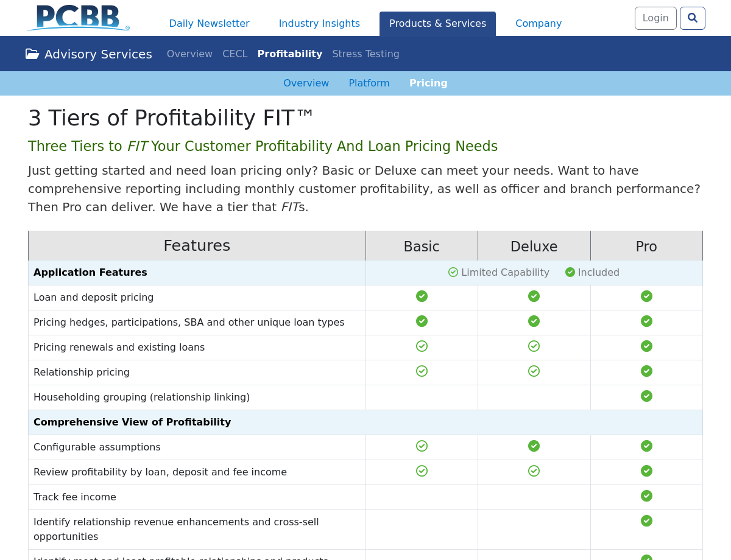The image size is (731, 560).
Task: Select the Profitability section
Action: click(290, 54)
